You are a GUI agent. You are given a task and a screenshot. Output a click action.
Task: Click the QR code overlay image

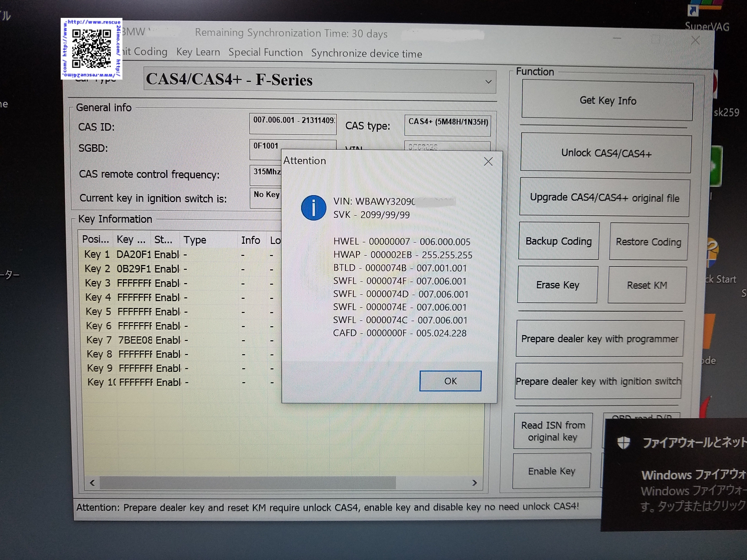point(92,49)
